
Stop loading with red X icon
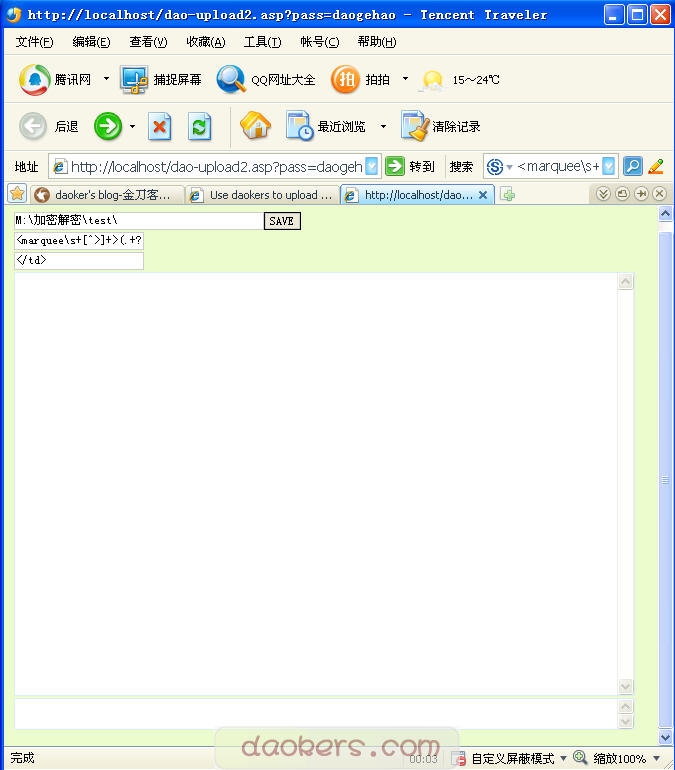[160, 127]
